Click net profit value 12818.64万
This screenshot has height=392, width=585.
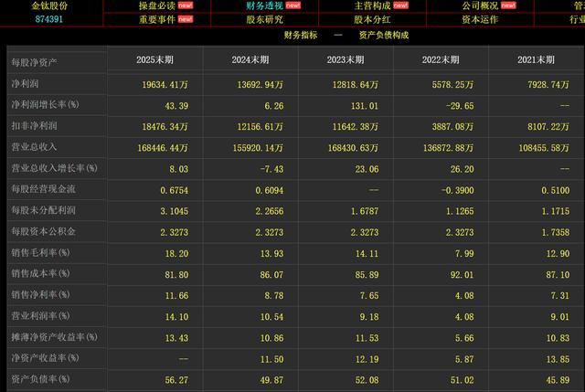(x=356, y=85)
